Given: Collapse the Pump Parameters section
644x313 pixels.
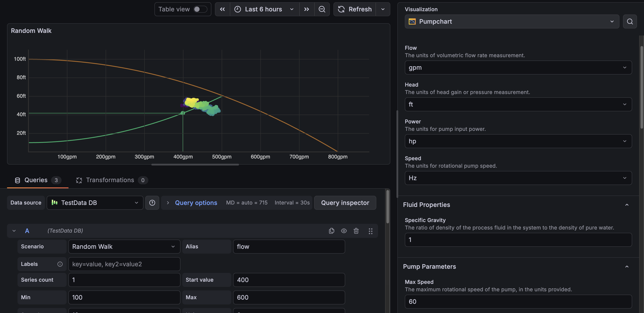Looking at the screenshot, I should click(627, 267).
